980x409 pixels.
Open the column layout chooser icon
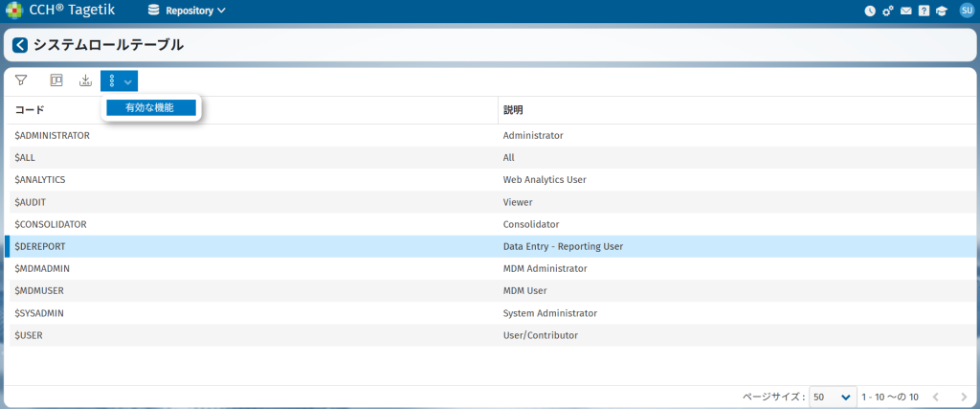(56, 80)
